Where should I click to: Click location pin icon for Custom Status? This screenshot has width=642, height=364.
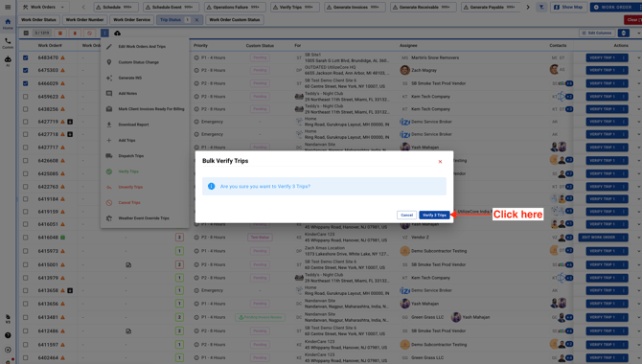click(x=109, y=62)
